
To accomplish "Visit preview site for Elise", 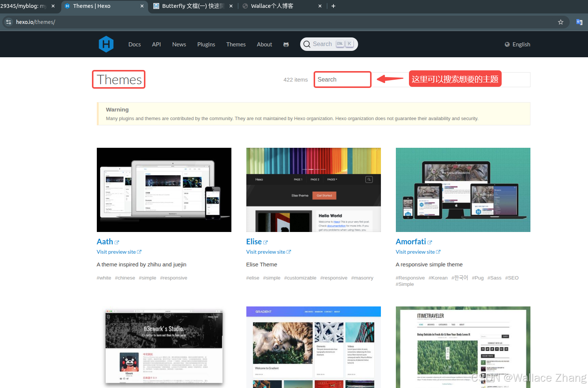I will click(268, 252).
